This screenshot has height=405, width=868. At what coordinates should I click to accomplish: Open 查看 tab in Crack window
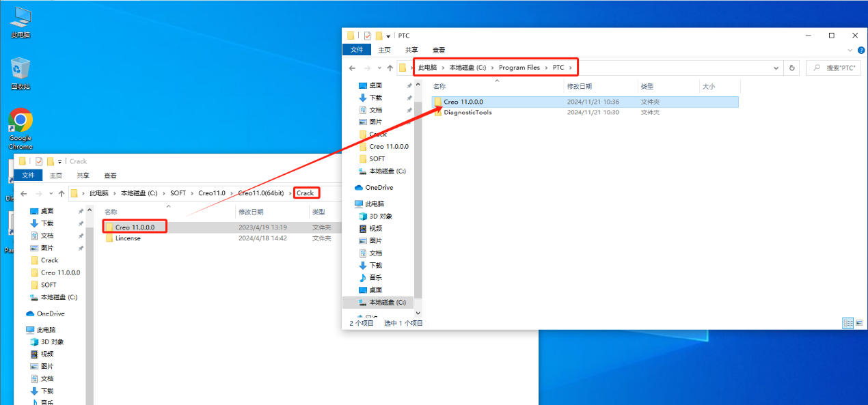pos(110,176)
